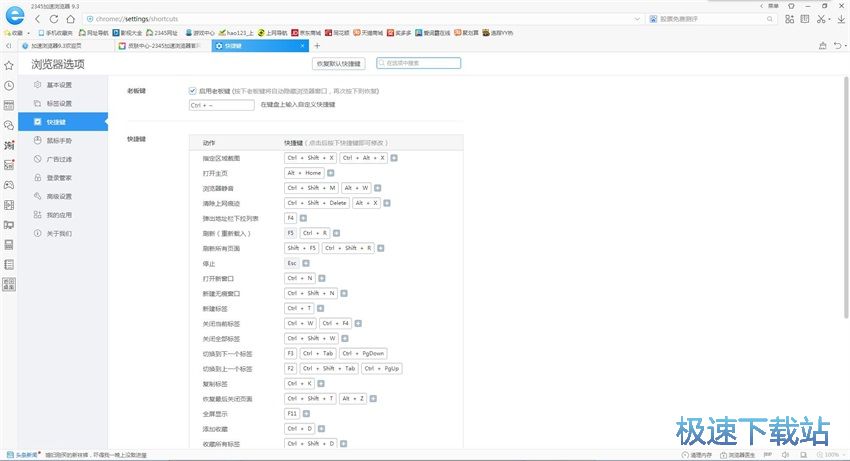
Task: Click the chrome://settings/shortcuts address bar
Action: point(363,19)
